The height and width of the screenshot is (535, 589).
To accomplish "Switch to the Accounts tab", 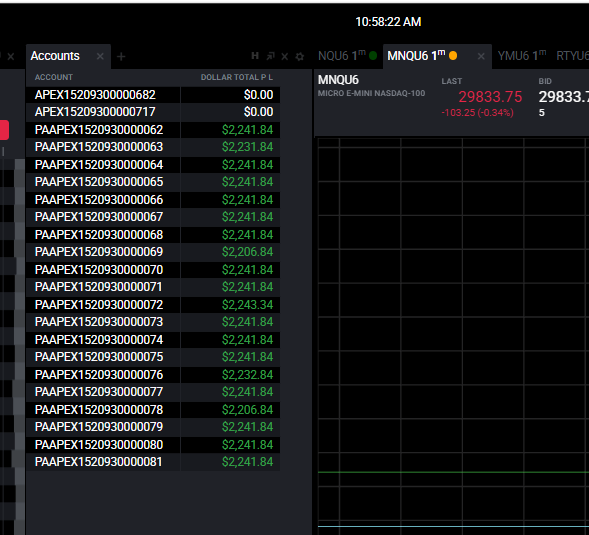I will click(55, 56).
